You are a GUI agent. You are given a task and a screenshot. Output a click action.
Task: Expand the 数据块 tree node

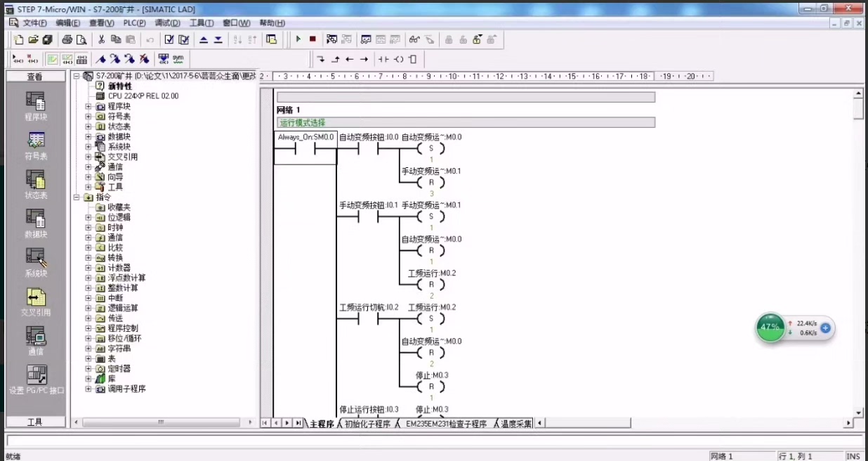[88, 136]
